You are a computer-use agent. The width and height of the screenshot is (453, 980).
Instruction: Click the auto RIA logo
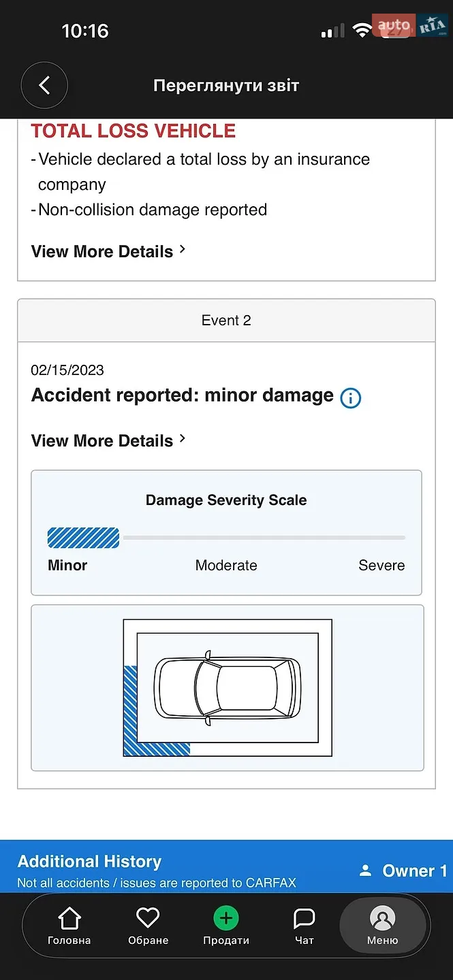pos(409,27)
